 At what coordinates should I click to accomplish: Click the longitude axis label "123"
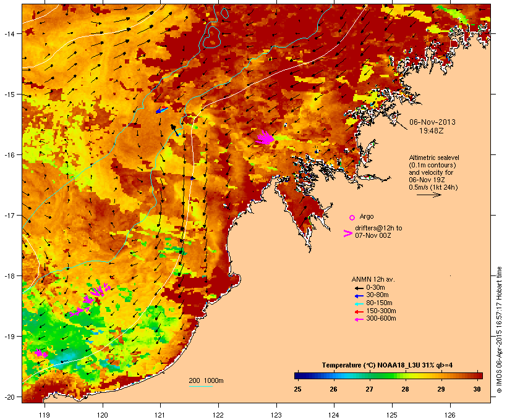point(276,415)
